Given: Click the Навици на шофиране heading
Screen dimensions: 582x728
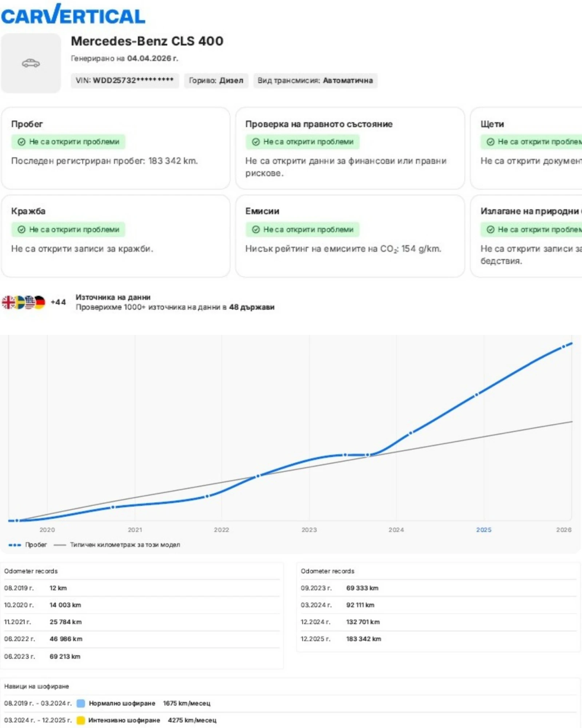Looking at the screenshot, I should (x=36, y=687).
